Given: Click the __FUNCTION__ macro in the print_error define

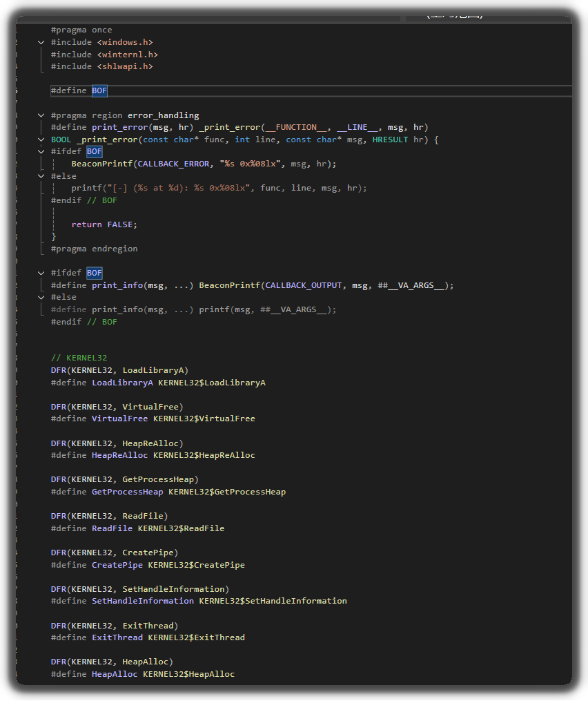Looking at the screenshot, I should (296, 127).
